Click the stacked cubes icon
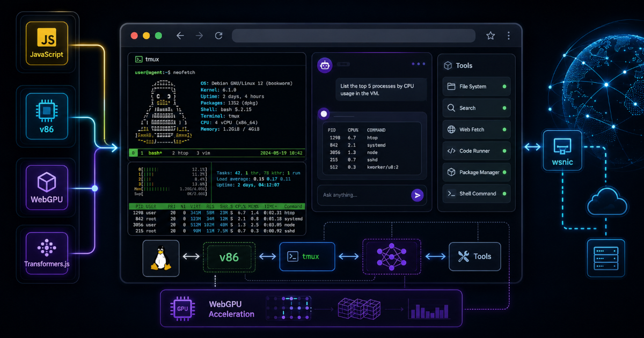The width and height of the screenshot is (644, 338). (x=359, y=308)
